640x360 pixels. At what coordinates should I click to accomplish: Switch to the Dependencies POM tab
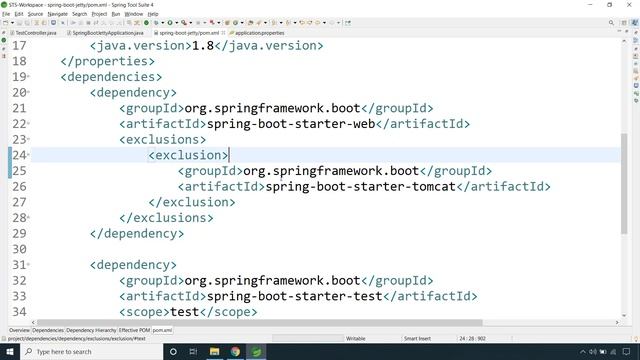tap(48, 330)
